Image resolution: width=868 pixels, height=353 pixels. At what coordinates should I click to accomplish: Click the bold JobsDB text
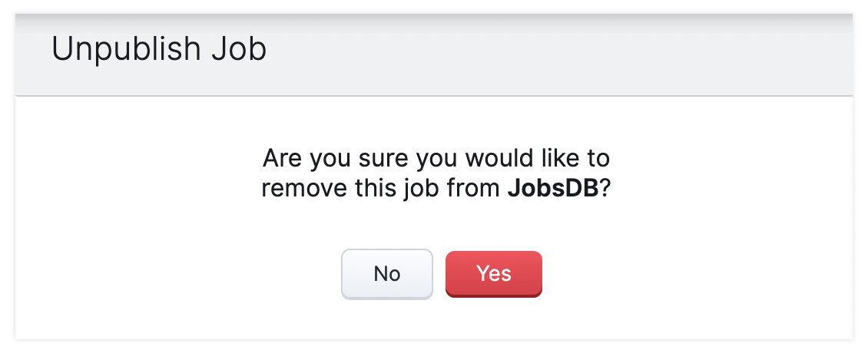click(552, 189)
